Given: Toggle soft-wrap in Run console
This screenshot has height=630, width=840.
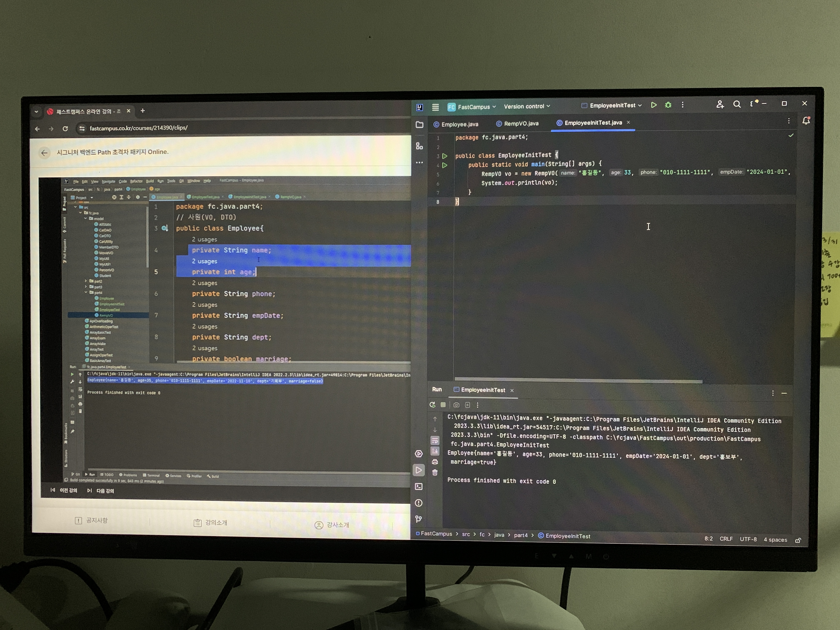Looking at the screenshot, I should click(x=435, y=440).
